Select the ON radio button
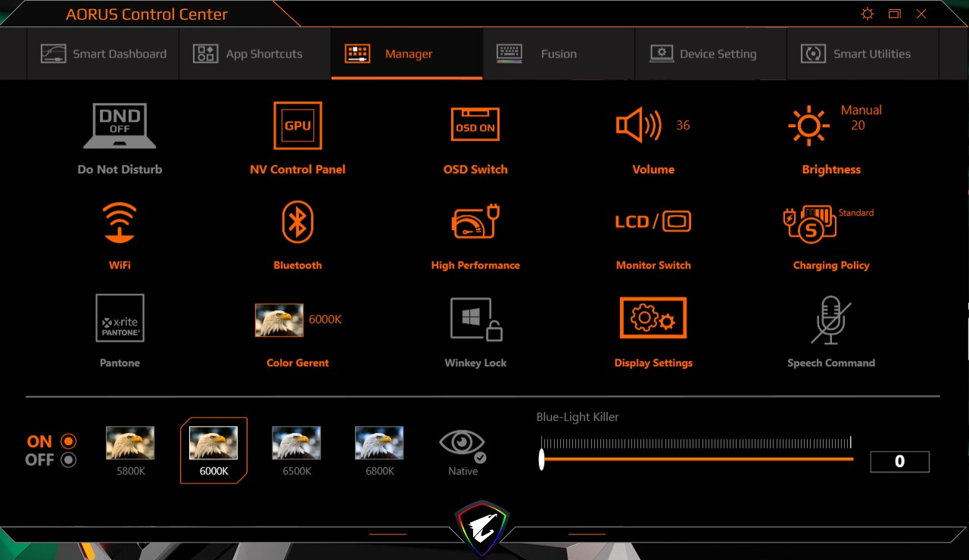Viewport: 969px width, 560px height. (x=69, y=441)
